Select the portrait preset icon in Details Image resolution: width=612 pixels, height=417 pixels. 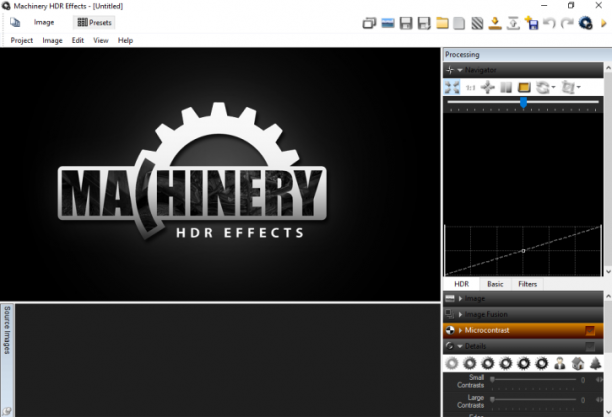pos(560,364)
